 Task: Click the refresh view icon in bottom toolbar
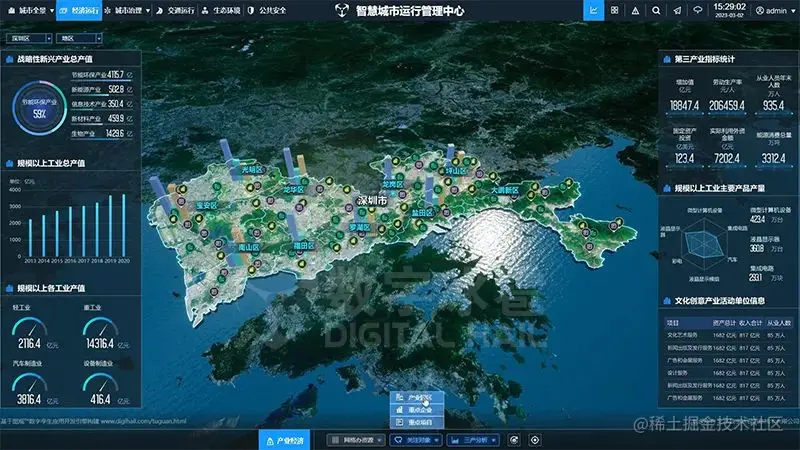click(x=514, y=440)
